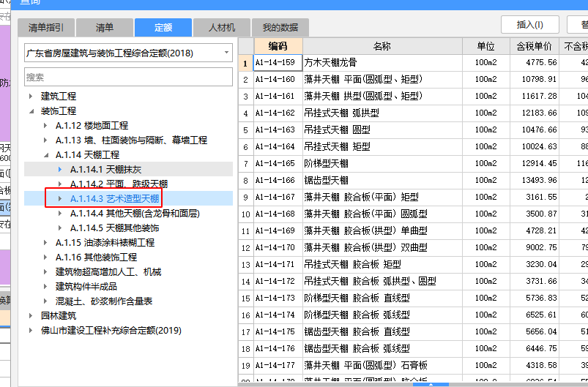The width and height of the screenshot is (588, 387).
Task: Expand 建筑物超高增加人工、机械 arrow
Action: (x=45, y=271)
